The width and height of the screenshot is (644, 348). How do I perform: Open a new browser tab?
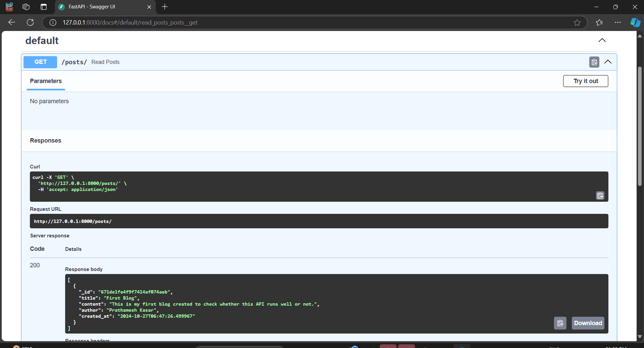click(x=165, y=7)
